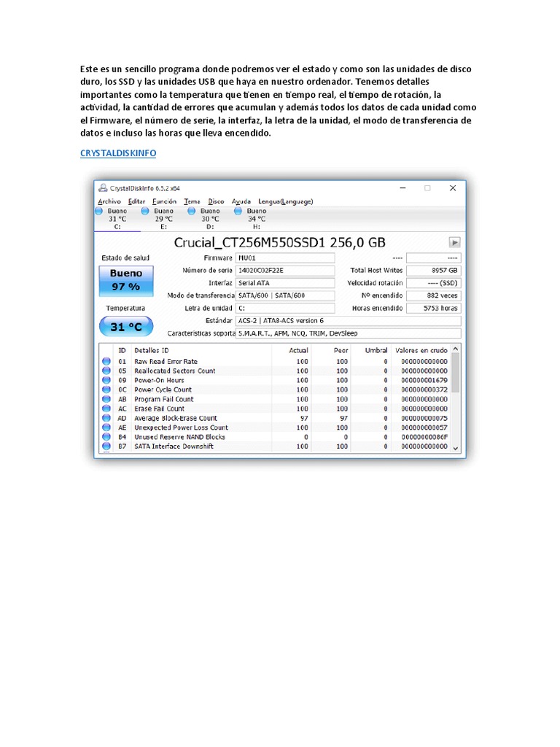560x747 pixels.
Task: Click the 31 °C temperature button
Action: click(x=126, y=327)
